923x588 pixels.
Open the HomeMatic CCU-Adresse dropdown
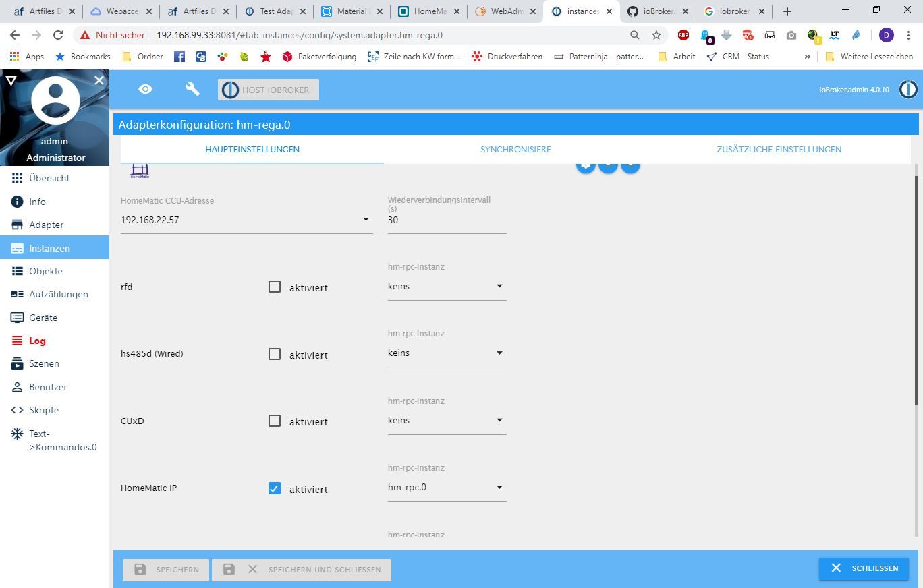(247, 220)
